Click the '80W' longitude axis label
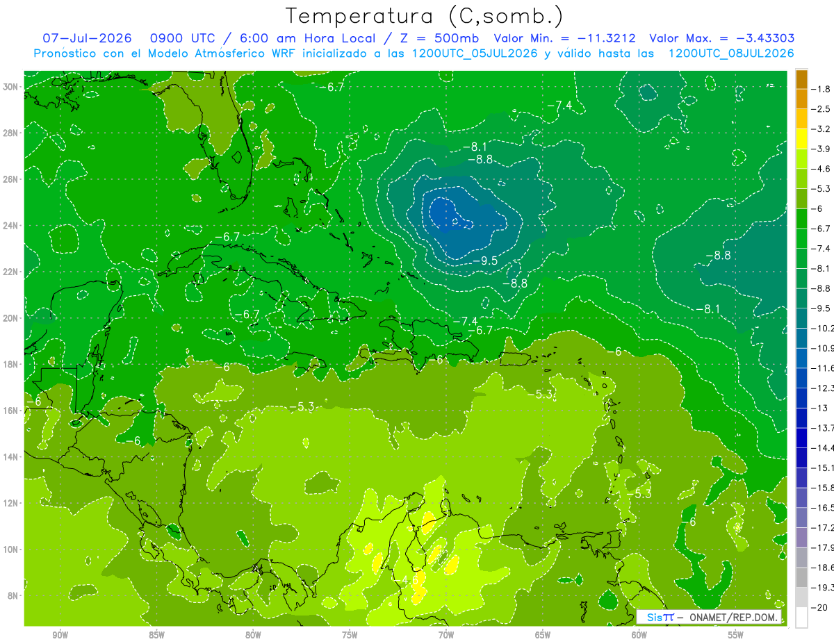This screenshot has height=644, width=834. 253,635
